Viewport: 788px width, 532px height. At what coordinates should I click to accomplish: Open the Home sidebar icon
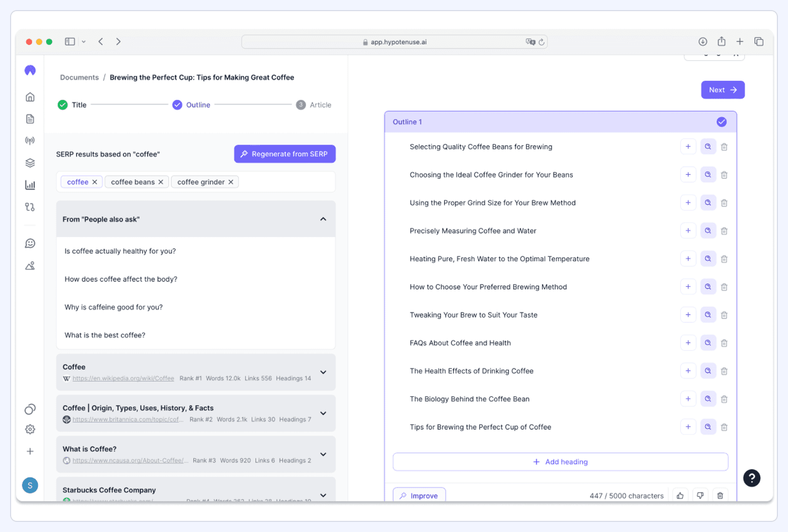coord(30,96)
